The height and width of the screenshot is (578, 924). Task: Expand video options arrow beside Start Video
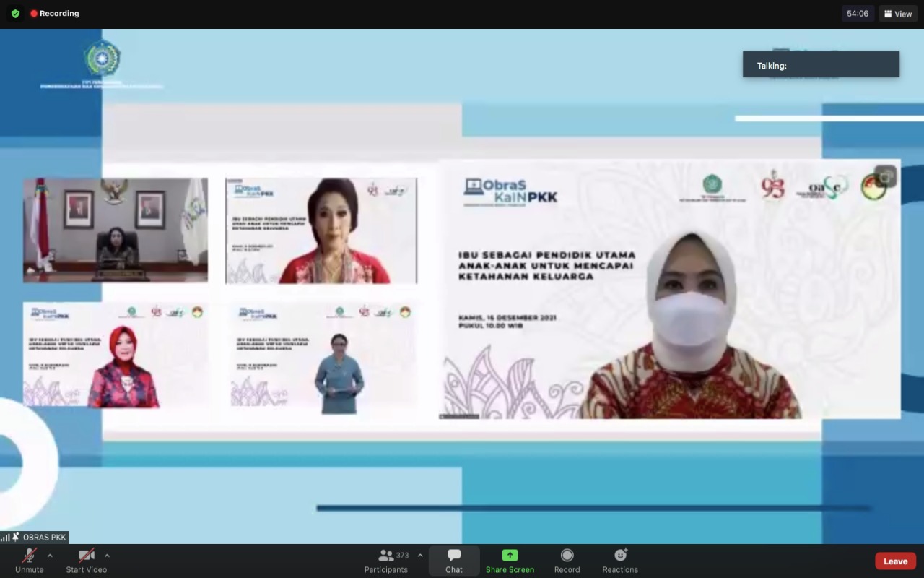(x=107, y=556)
